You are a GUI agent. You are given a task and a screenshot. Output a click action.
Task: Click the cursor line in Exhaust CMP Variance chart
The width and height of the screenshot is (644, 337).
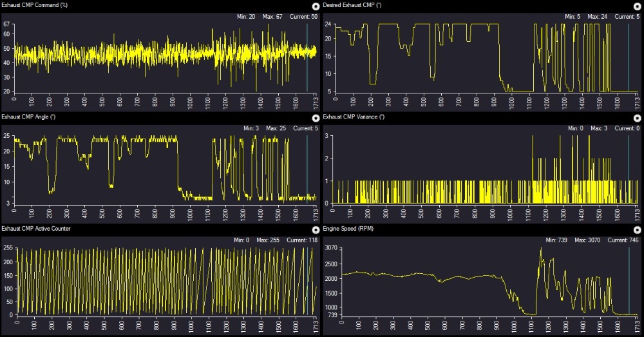pos(629,168)
